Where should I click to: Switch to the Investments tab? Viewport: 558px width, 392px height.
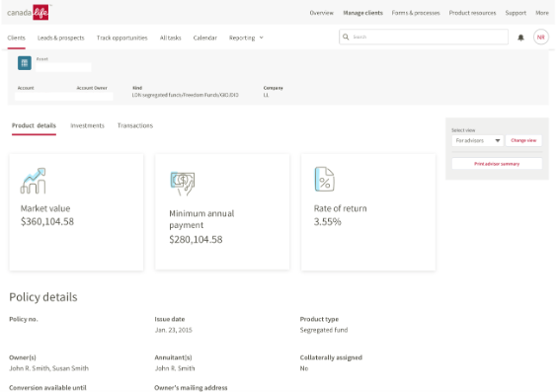click(87, 125)
